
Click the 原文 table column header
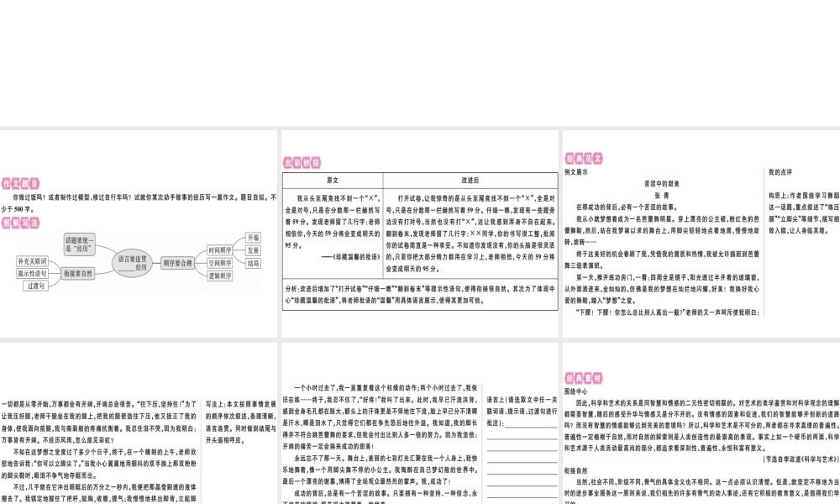click(333, 180)
